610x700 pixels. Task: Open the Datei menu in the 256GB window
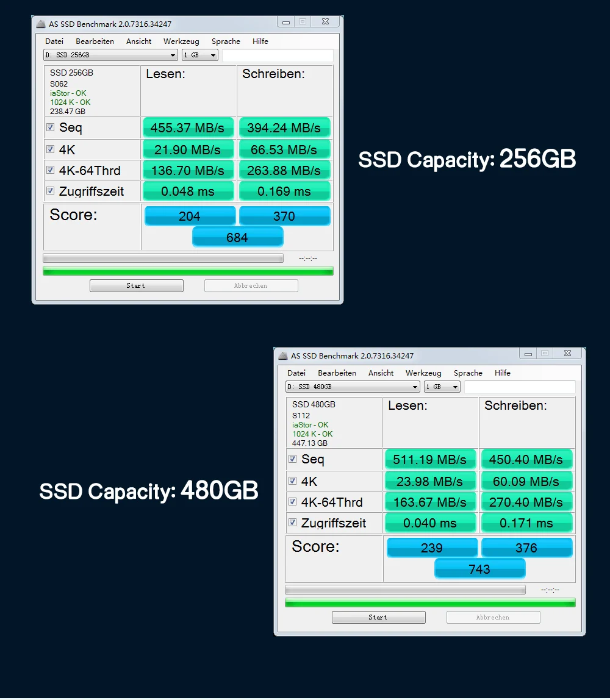click(54, 41)
